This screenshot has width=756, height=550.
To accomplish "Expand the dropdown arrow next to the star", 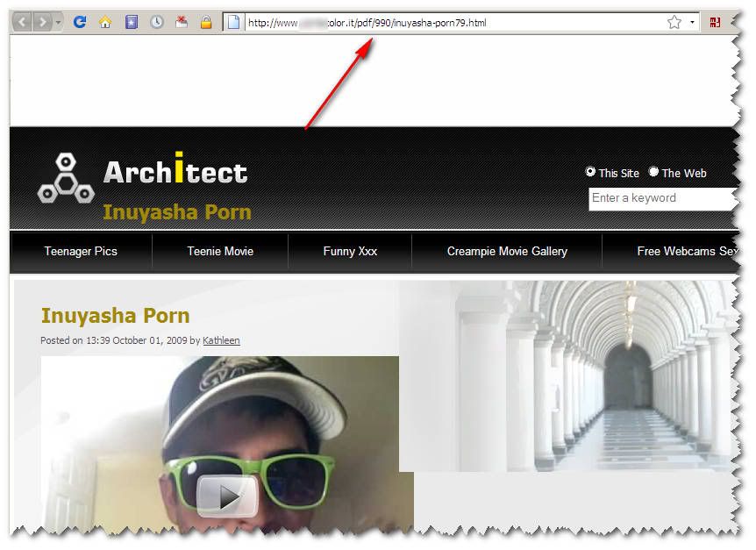I will 692,23.
